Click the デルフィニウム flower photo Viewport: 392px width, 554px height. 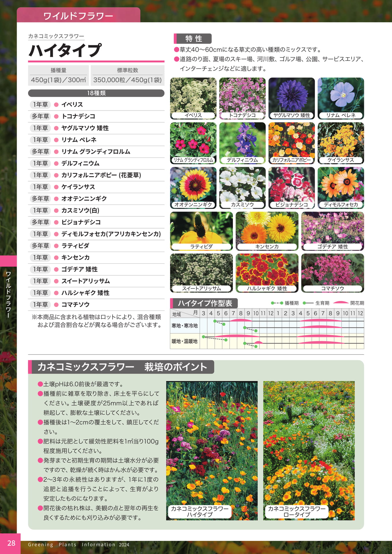[242, 143]
